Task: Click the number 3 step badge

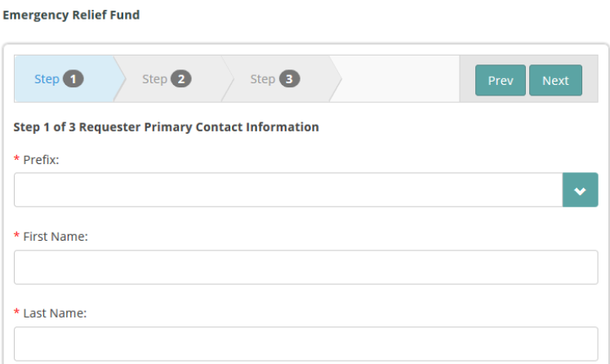Action: coord(289,79)
